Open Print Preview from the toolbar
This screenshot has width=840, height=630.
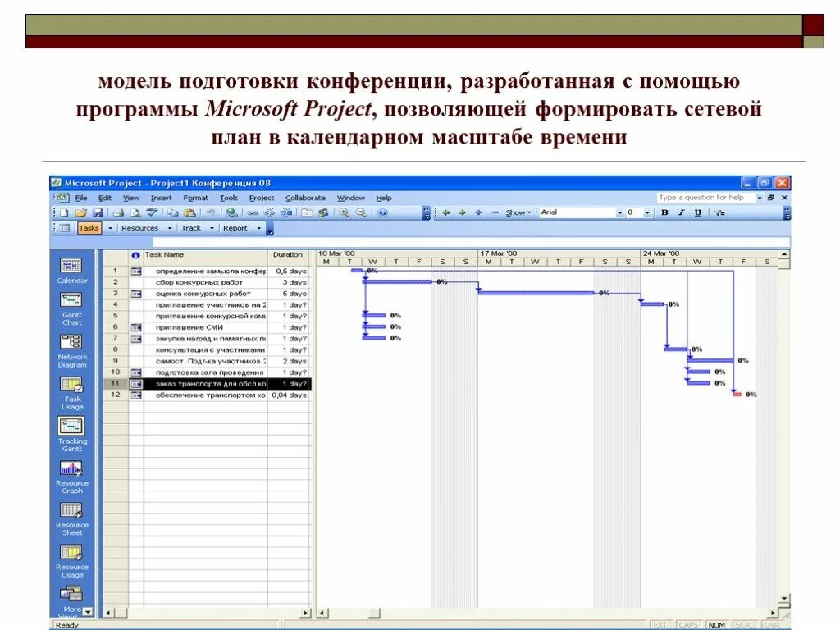pos(135,212)
